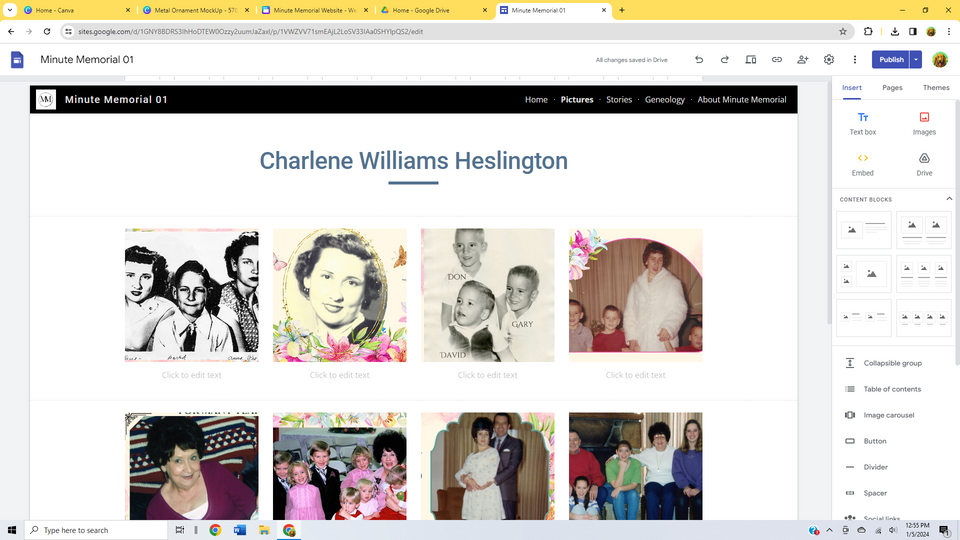Select the Charlene Williams Heslington heading
960x540 pixels.
click(x=413, y=161)
